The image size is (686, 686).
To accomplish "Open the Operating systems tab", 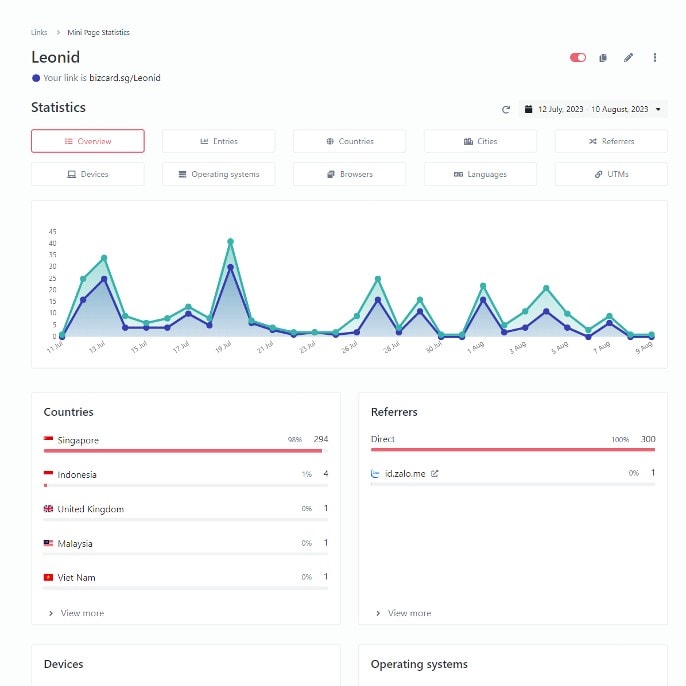I will pos(219,174).
